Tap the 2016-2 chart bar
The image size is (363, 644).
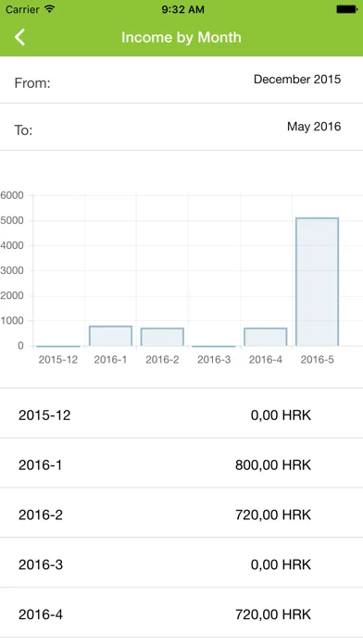point(162,337)
